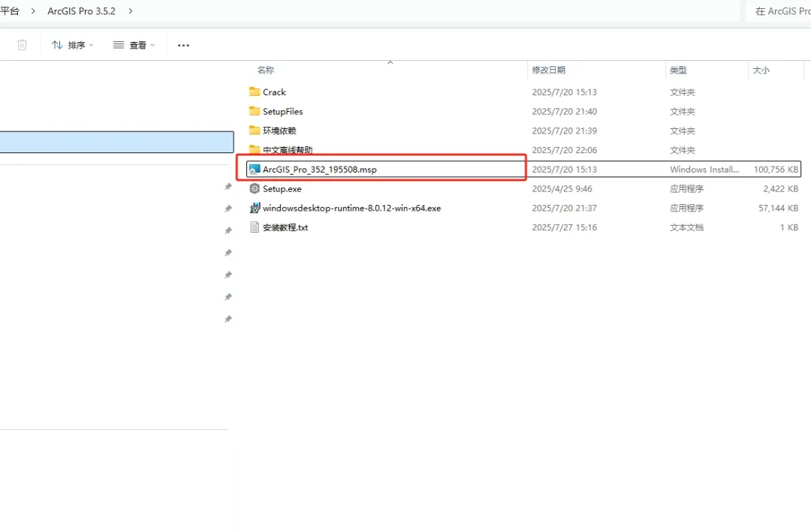Image resolution: width=811 pixels, height=532 pixels.
Task: Sort by 类型 column header
Action: tap(678, 70)
